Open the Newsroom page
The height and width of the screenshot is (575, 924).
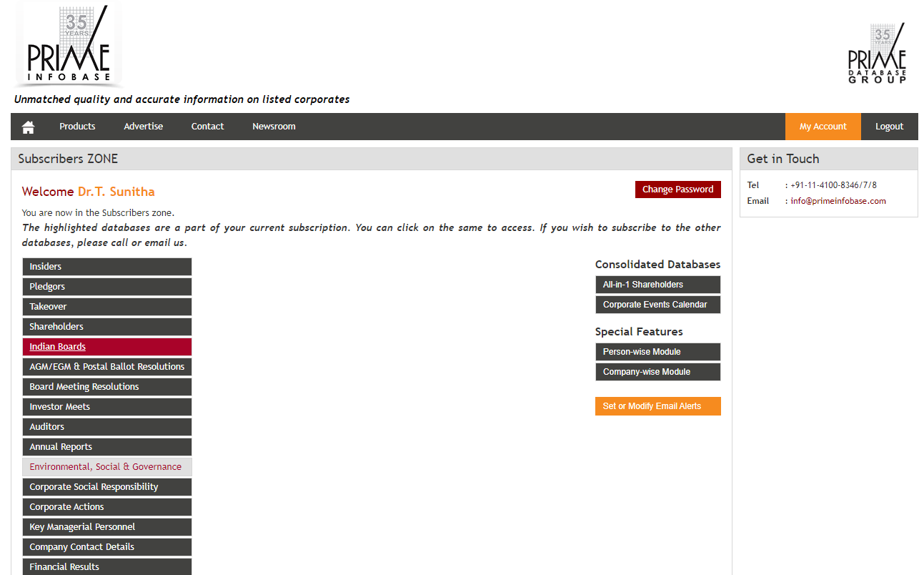pos(274,127)
